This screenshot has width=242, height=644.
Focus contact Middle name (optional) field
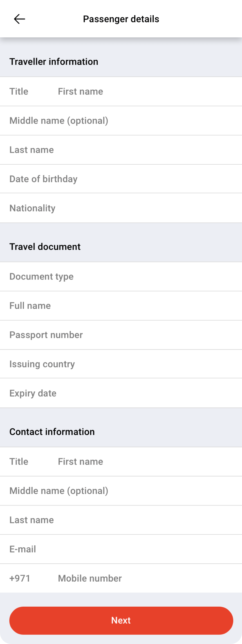click(x=121, y=491)
